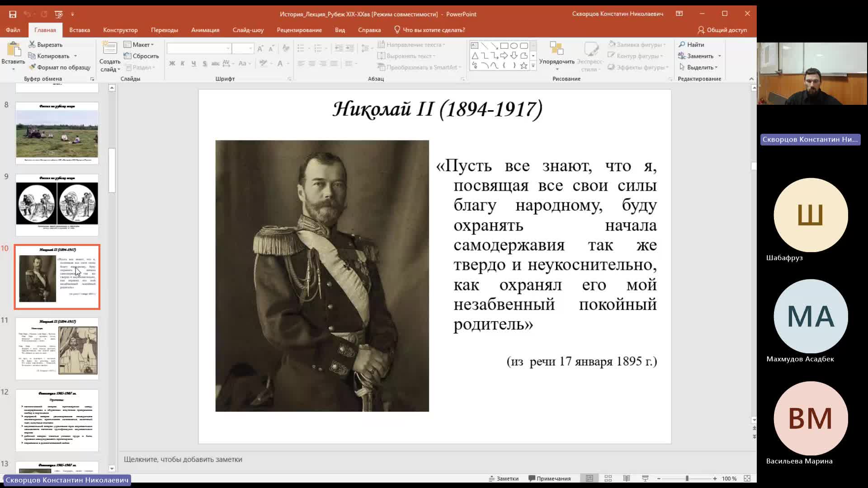
Task: Click Создать слайд new slide icon
Action: (109, 48)
